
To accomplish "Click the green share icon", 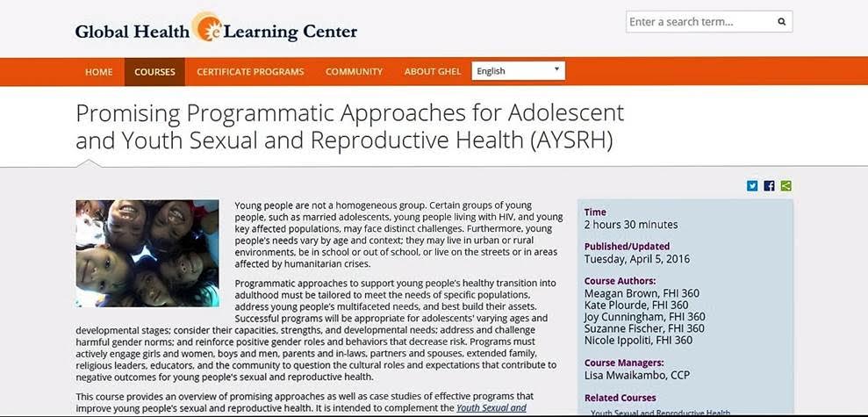I will tap(786, 186).
